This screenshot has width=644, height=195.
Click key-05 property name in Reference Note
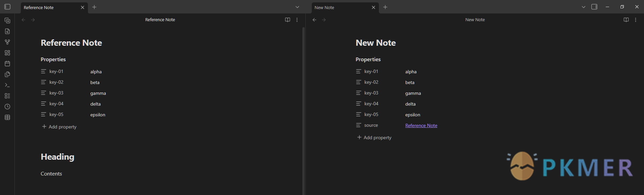(x=56, y=114)
